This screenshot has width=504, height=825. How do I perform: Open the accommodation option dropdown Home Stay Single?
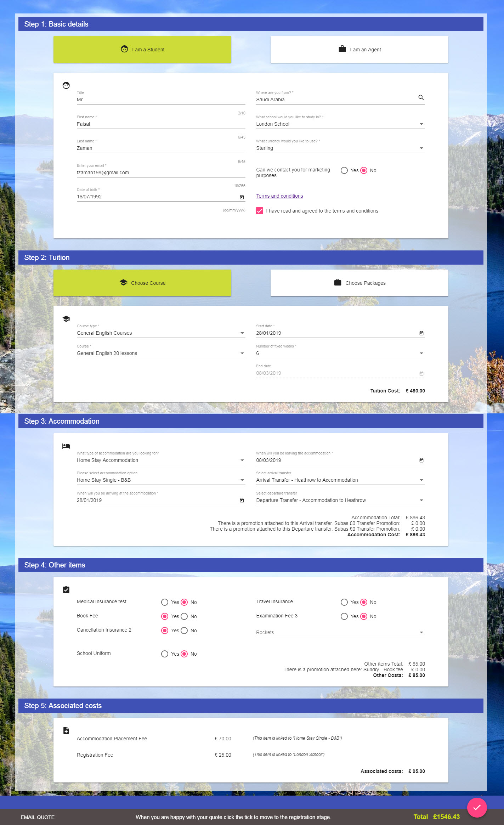tap(161, 480)
